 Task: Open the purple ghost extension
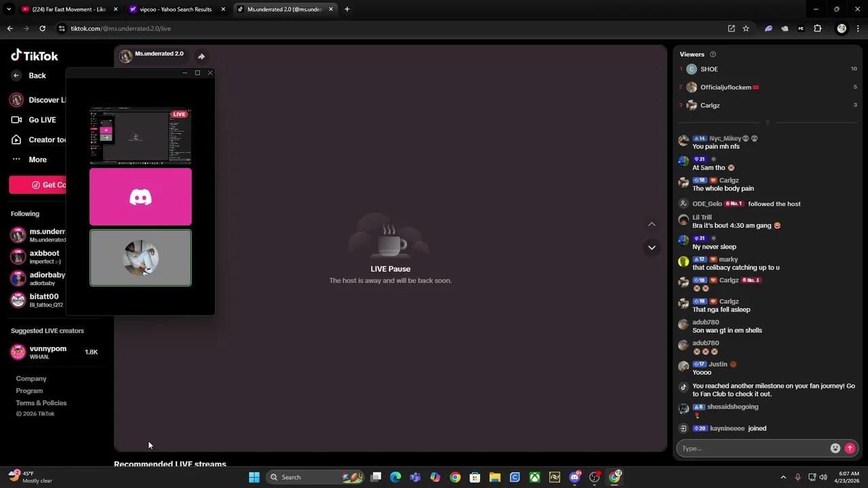pos(768,28)
